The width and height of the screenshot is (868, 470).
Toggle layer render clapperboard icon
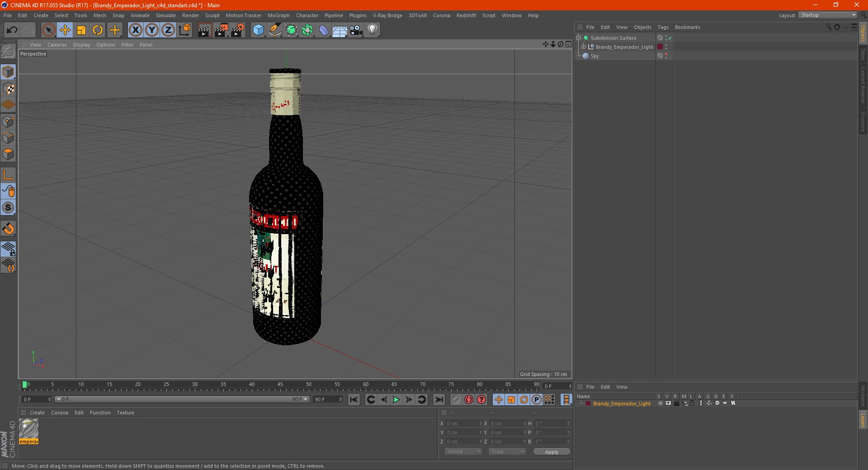pyautogui.click(x=676, y=403)
